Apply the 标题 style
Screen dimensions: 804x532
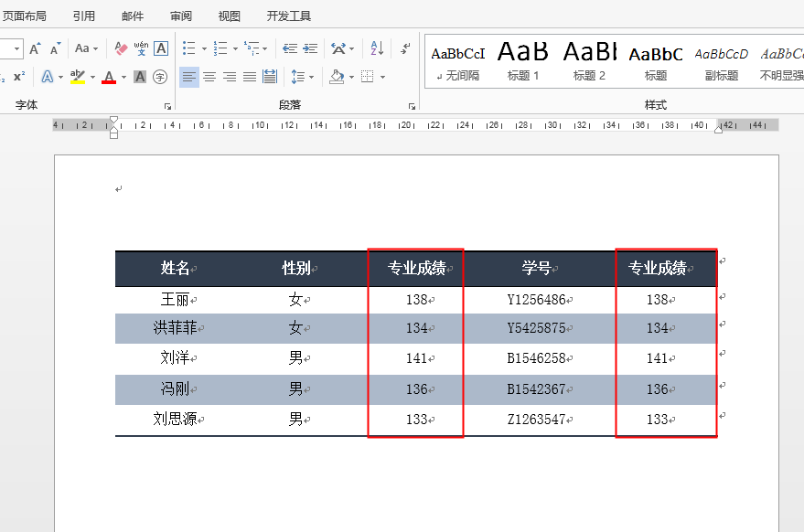[x=655, y=63]
